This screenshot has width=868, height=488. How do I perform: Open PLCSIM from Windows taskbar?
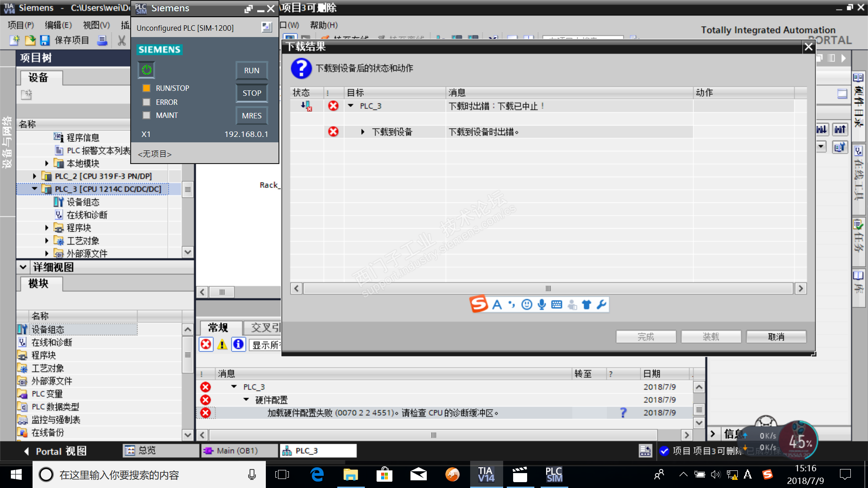554,474
